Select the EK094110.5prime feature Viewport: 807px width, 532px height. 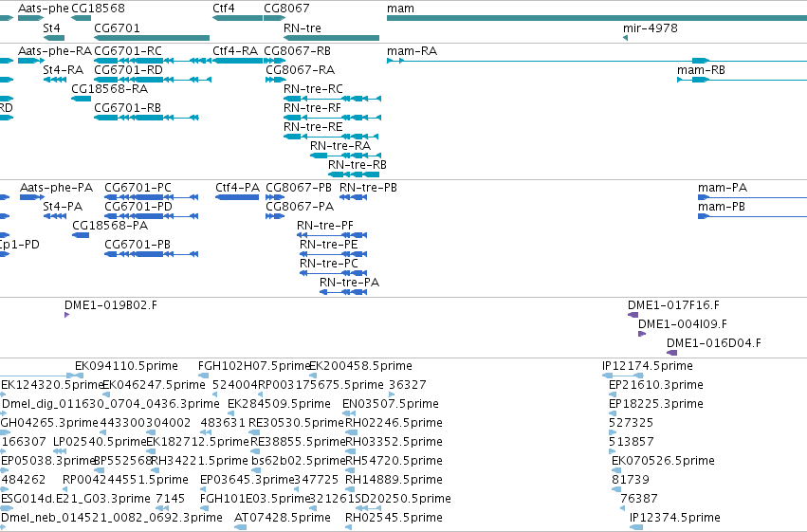(x=80, y=376)
